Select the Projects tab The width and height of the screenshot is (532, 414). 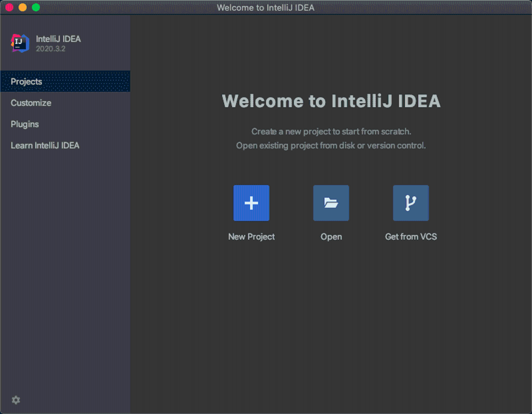(65, 81)
